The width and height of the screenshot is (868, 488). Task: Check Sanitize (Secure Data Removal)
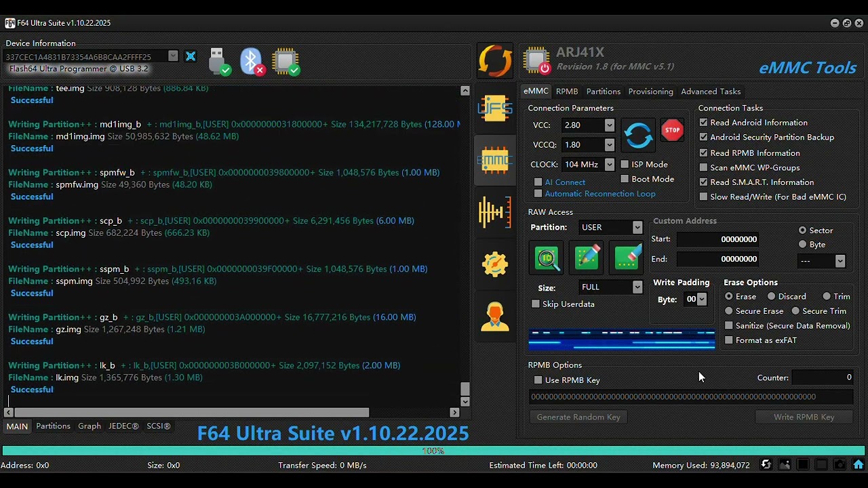(728, 325)
